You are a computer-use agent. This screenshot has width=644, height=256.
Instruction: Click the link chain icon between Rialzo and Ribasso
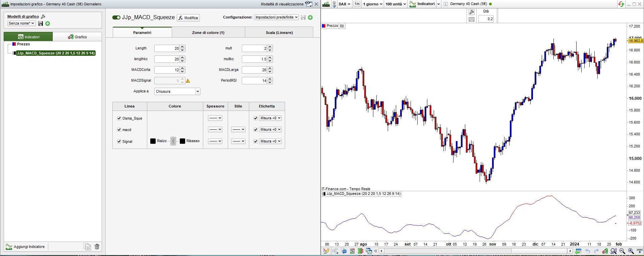point(173,141)
